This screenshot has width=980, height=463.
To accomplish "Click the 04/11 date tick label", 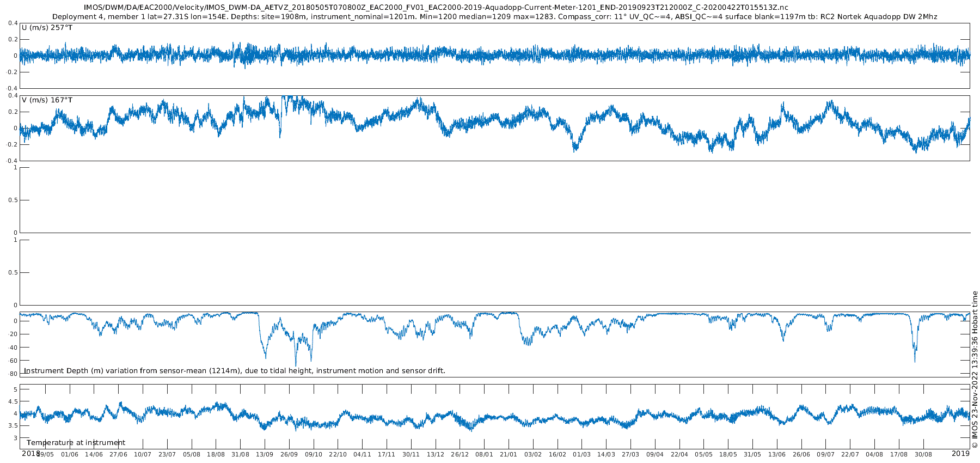I will click(362, 454).
